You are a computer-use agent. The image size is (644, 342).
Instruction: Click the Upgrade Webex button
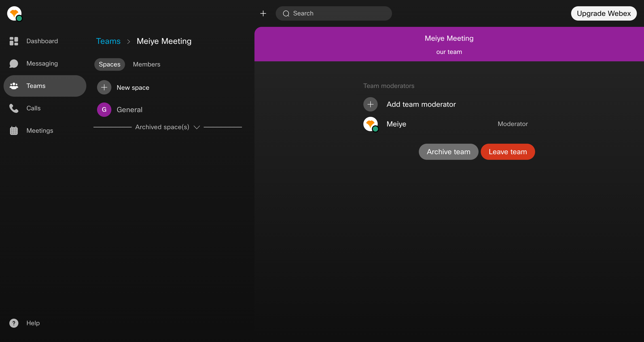[604, 13]
